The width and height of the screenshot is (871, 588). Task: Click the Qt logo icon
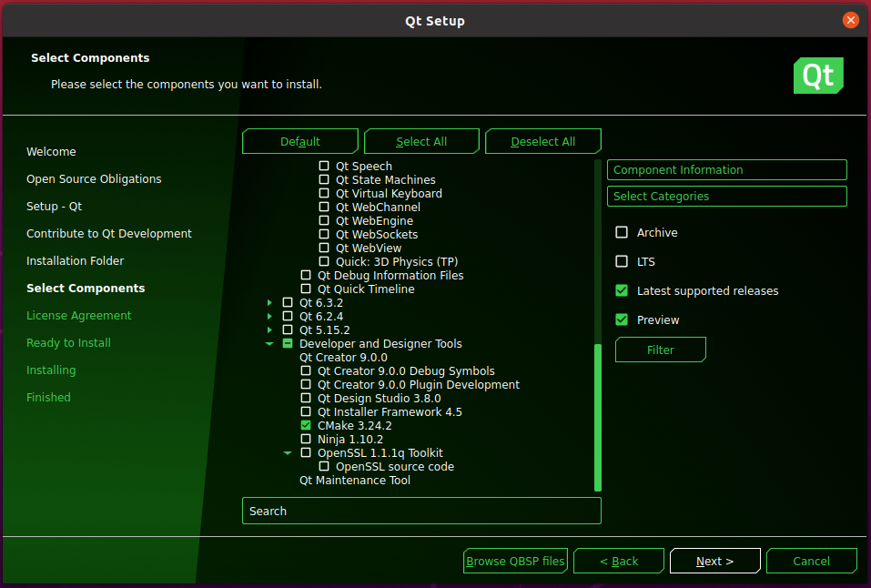818,76
